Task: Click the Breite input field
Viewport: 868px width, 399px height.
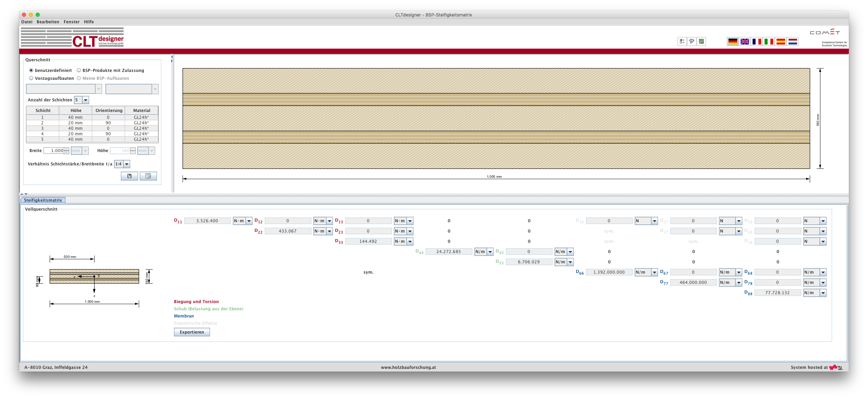Action: [54, 151]
